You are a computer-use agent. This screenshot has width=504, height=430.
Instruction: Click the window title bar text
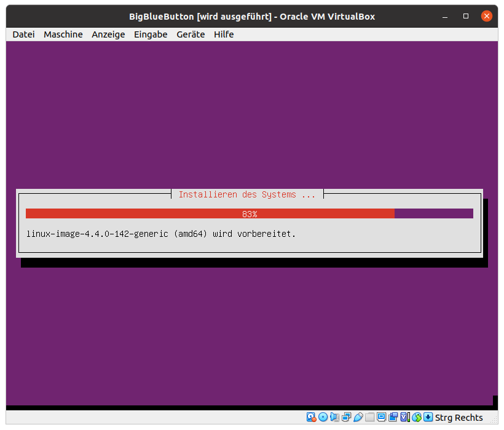[x=252, y=17]
